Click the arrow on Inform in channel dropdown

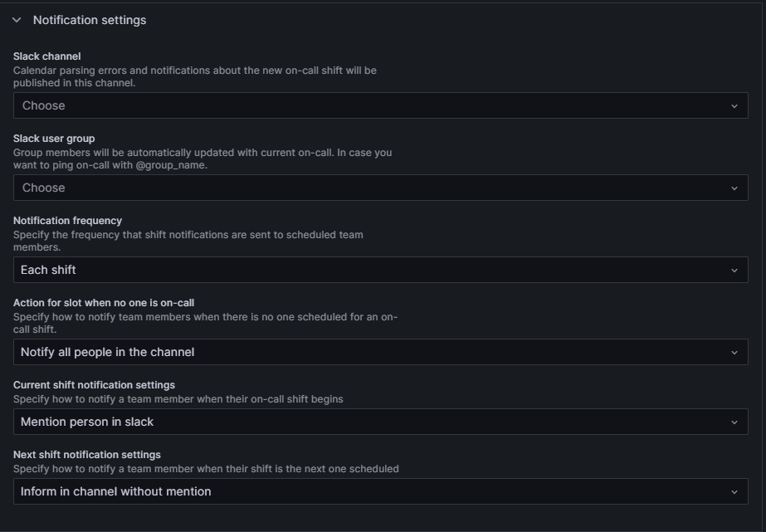coord(734,491)
